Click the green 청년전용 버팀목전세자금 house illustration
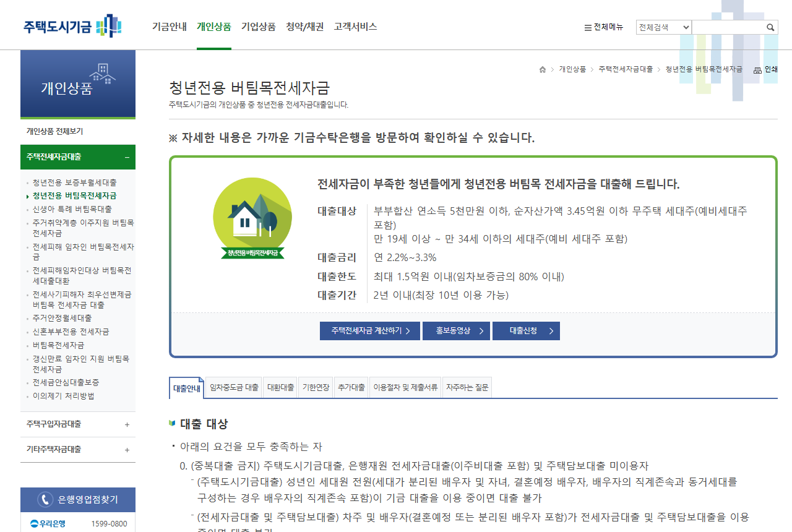This screenshot has width=792, height=532. pos(252,218)
